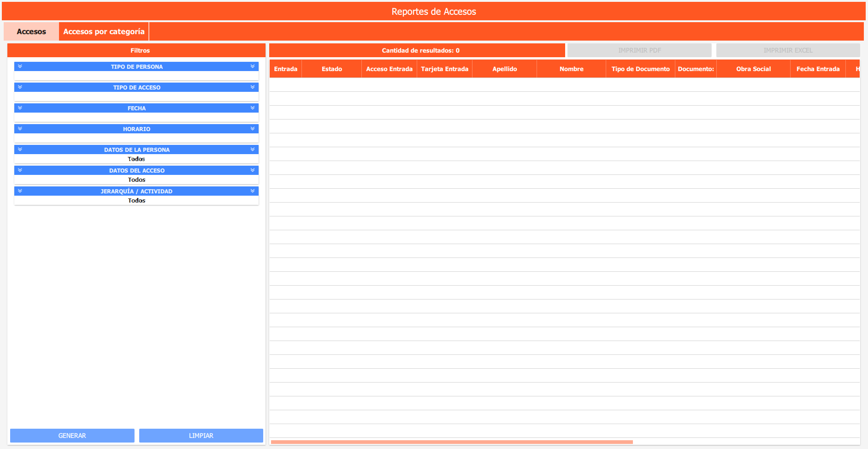Click the horizontal scrollbar under results table
This screenshot has width=868, height=449.
pyautogui.click(x=452, y=442)
